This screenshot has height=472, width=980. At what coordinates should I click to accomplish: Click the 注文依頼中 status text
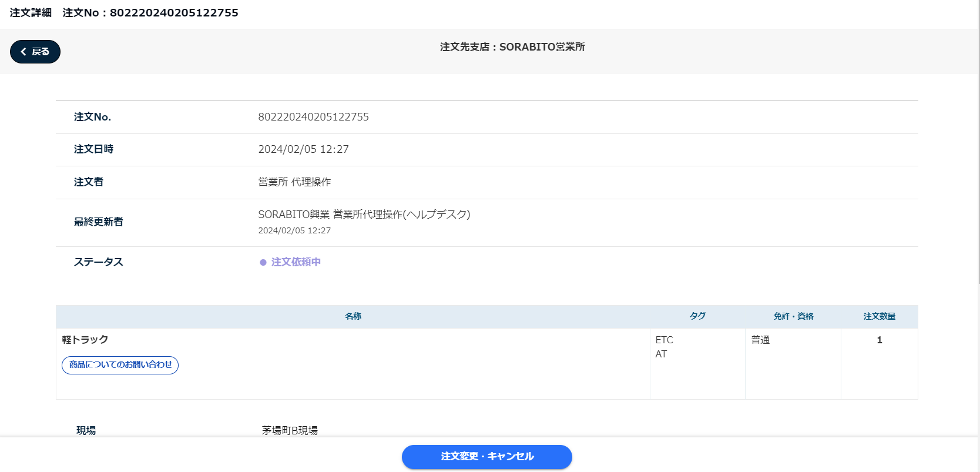click(296, 262)
